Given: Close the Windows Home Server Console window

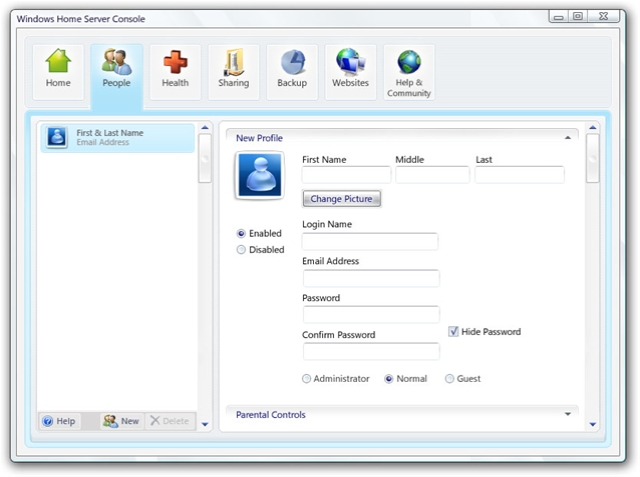Looking at the screenshot, I should coord(604,16).
